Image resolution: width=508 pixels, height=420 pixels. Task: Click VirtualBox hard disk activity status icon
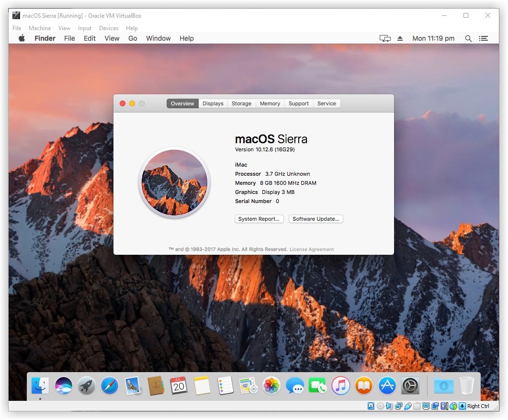[x=371, y=406]
